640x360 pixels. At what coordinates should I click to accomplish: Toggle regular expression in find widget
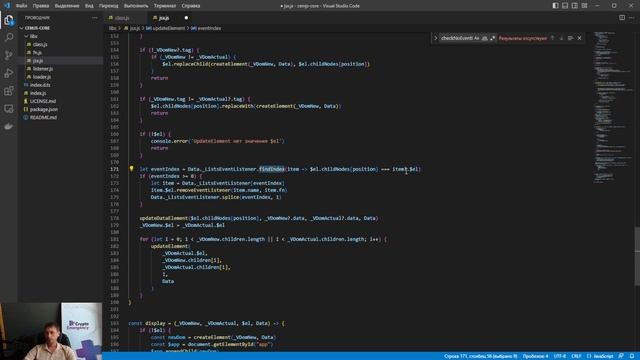coord(492,38)
